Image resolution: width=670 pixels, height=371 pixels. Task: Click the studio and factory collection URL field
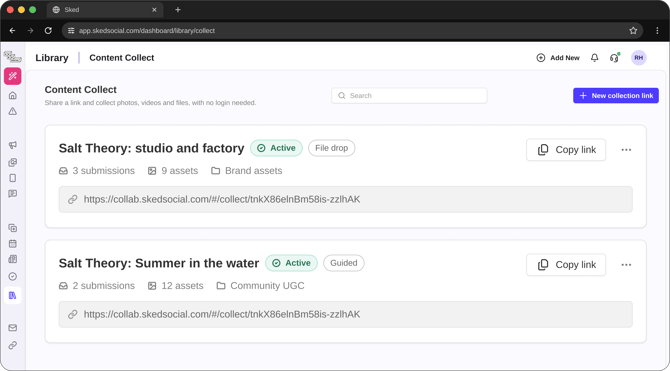pyautogui.click(x=345, y=199)
